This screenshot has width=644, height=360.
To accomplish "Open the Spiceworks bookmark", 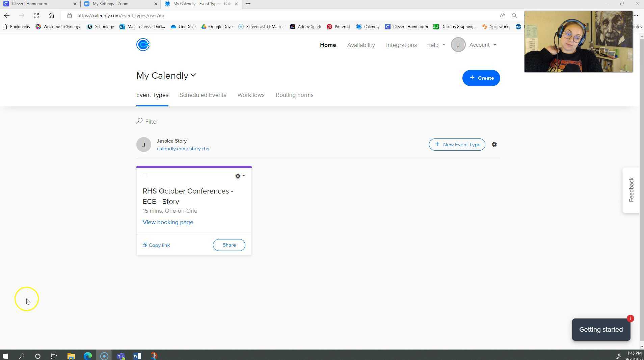I will (496, 27).
